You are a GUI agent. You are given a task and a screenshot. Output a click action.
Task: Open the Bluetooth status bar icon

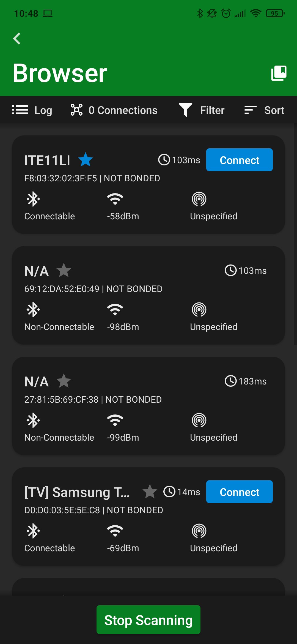[200, 13]
